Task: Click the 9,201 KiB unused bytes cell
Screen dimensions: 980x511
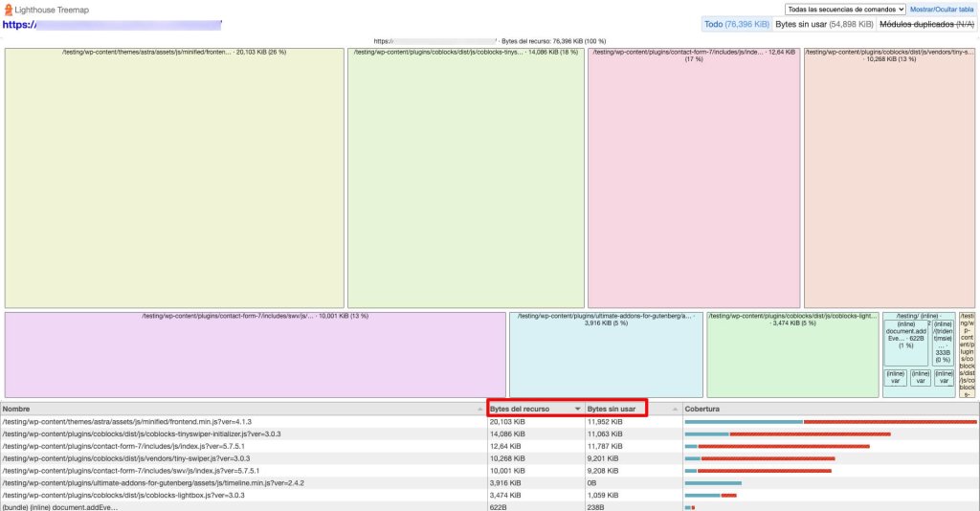Action: click(634, 458)
